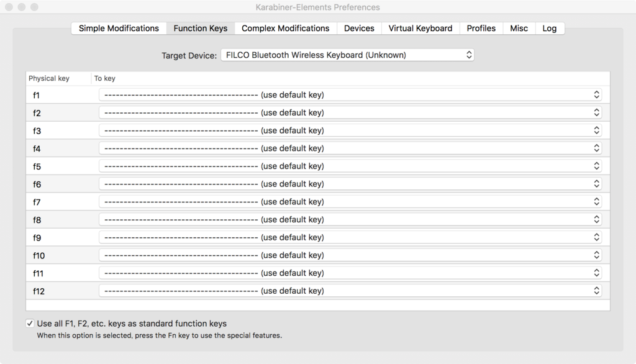Zoom the Preferences window
Screen dimensions: 636x364
pyautogui.click(x=35, y=7)
